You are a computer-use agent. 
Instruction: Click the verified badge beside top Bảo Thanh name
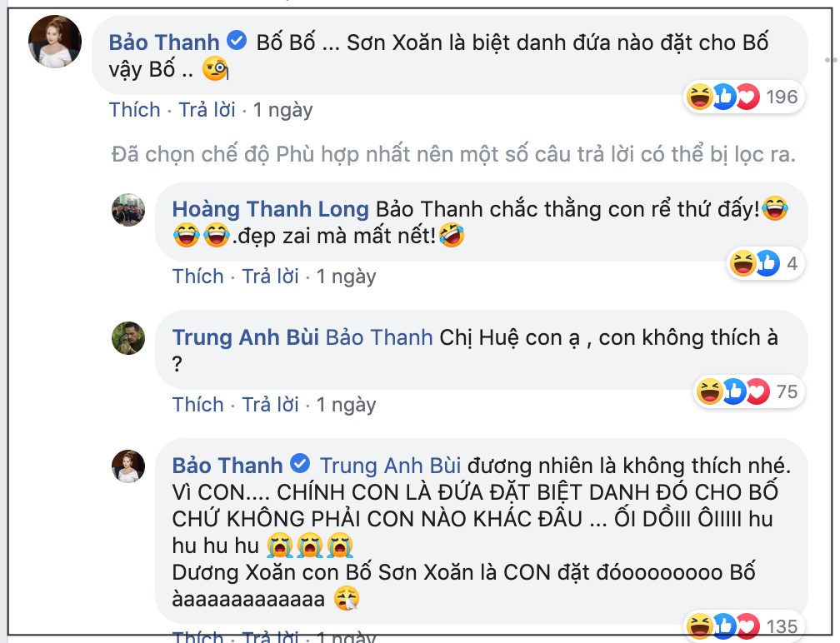coord(237,41)
